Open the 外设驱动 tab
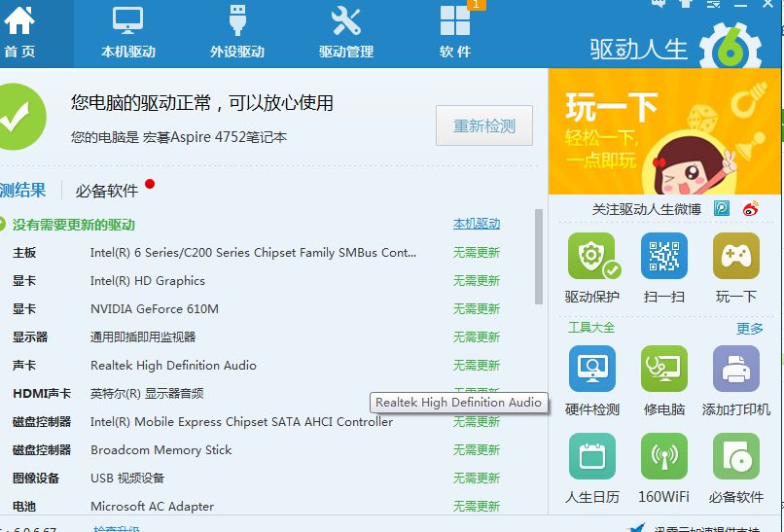The image size is (784, 532). (237, 33)
